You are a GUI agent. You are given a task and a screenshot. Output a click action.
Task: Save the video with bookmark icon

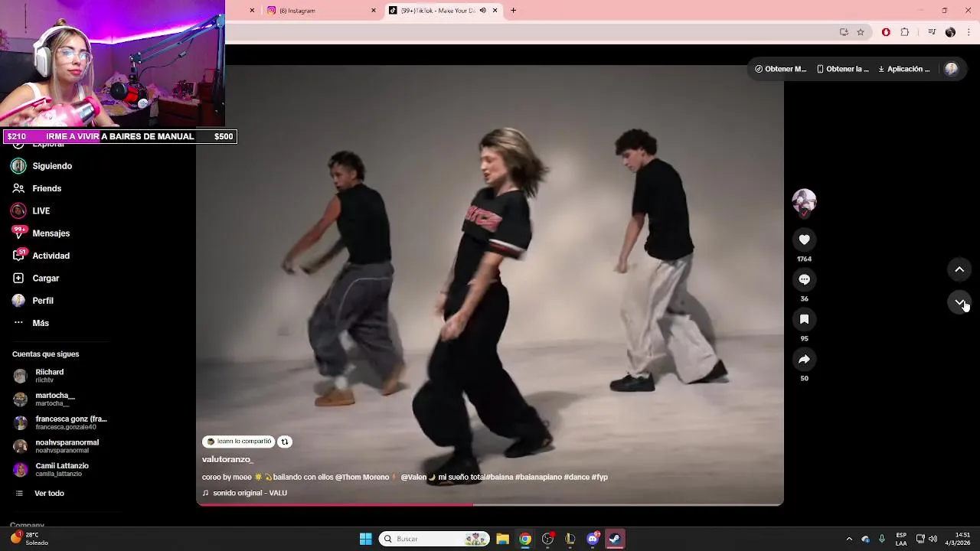tap(804, 319)
